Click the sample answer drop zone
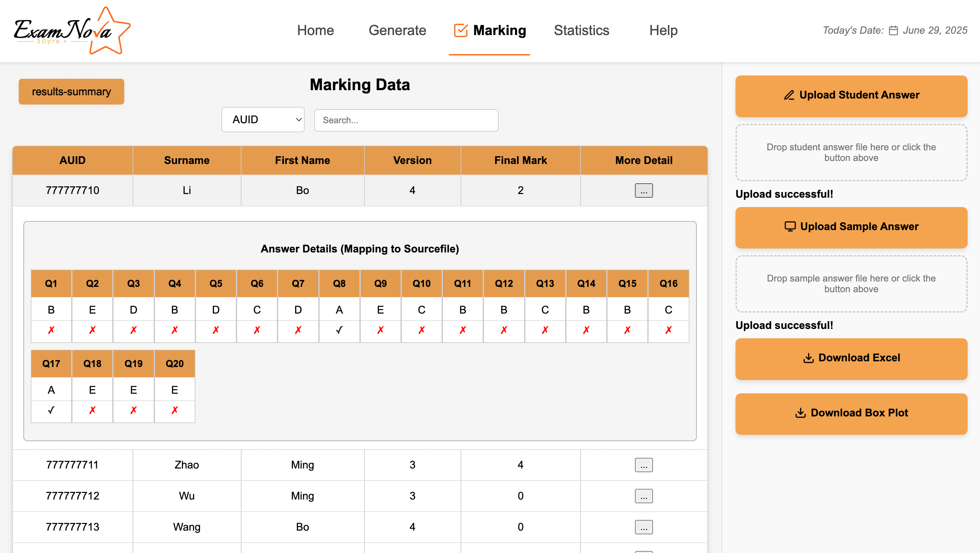 (x=851, y=284)
